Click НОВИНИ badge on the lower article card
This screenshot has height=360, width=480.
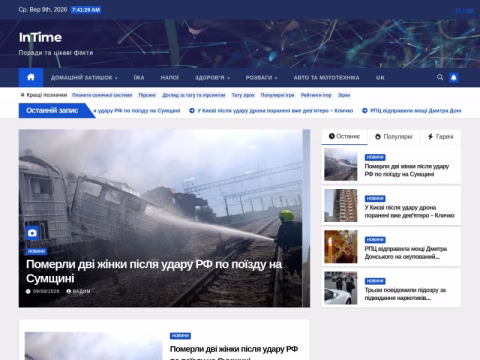(x=180, y=336)
